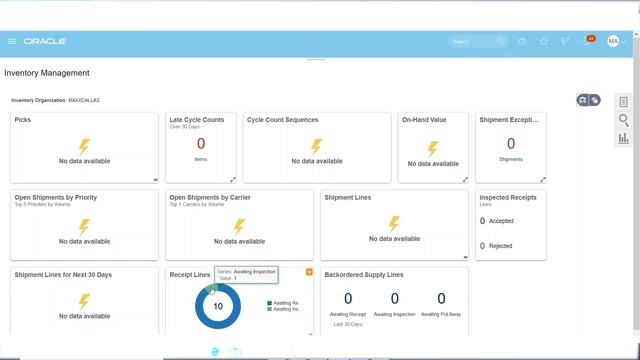Open the side Reports bar chart icon
The width and height of the screenshot is (640, 360).
point(624,138)
